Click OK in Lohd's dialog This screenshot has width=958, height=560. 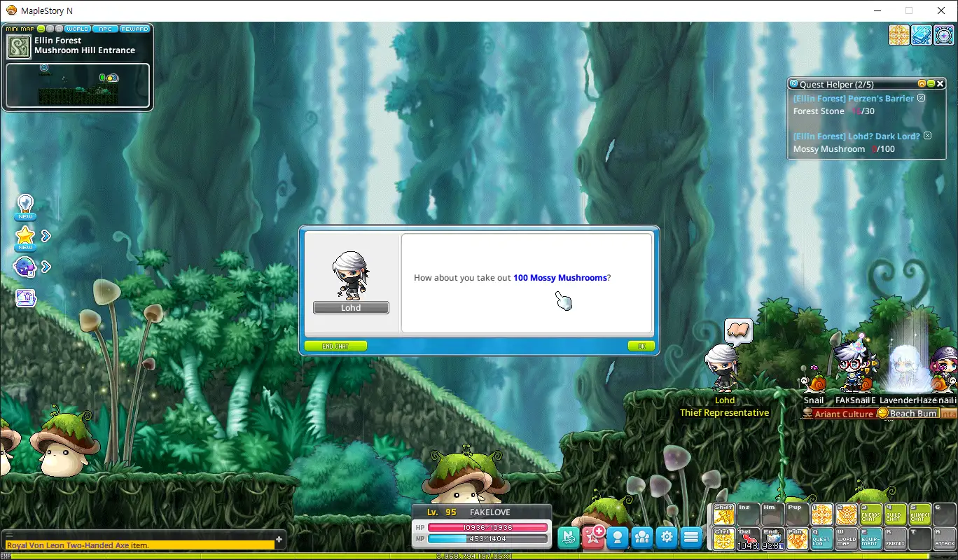[641, 346]
